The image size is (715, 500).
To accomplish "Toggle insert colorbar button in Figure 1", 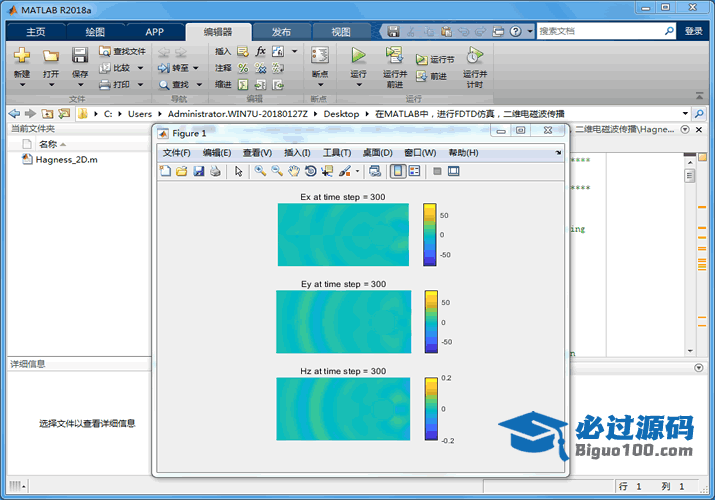I will coord(398,171).
